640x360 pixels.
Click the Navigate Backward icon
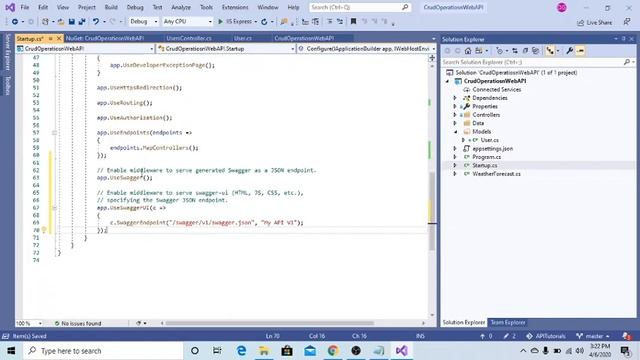point(15,22)
